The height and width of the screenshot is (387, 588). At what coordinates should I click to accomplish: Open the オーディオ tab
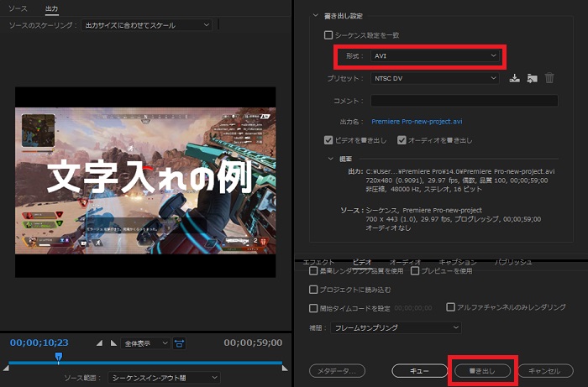(x=405, y=262)
